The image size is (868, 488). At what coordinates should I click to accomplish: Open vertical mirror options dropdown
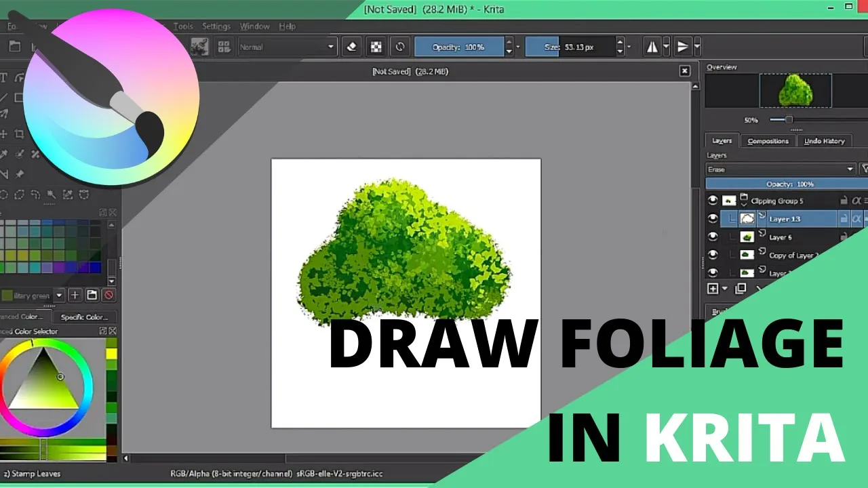[x=697, y=47]
